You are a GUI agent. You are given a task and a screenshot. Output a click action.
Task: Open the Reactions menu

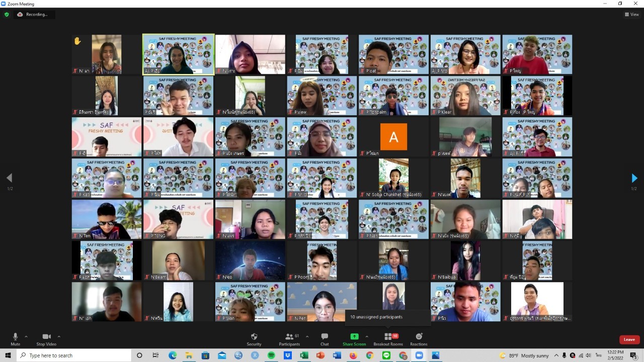419,339
